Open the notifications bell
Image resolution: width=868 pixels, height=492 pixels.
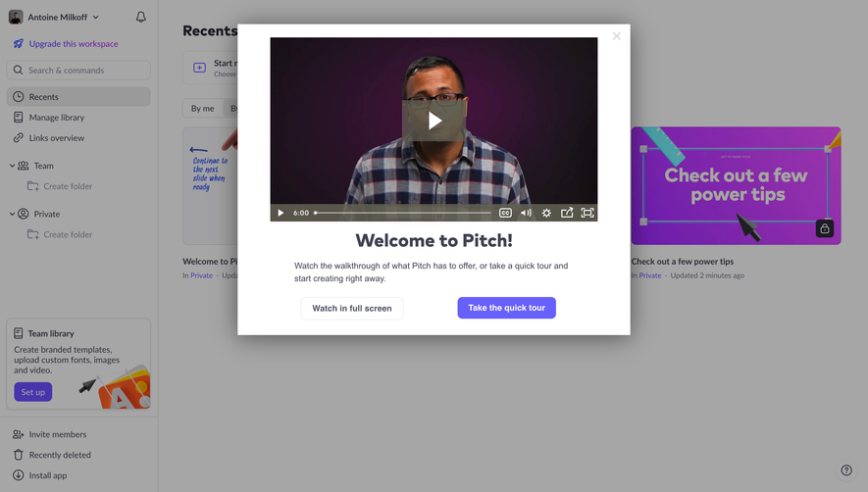tap(141, 18)
